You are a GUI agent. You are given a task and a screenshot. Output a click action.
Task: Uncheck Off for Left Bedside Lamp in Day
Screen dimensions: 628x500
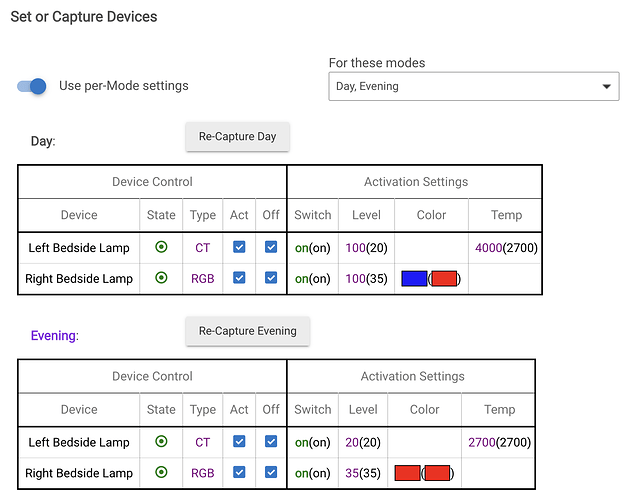(x=271, y=247)
